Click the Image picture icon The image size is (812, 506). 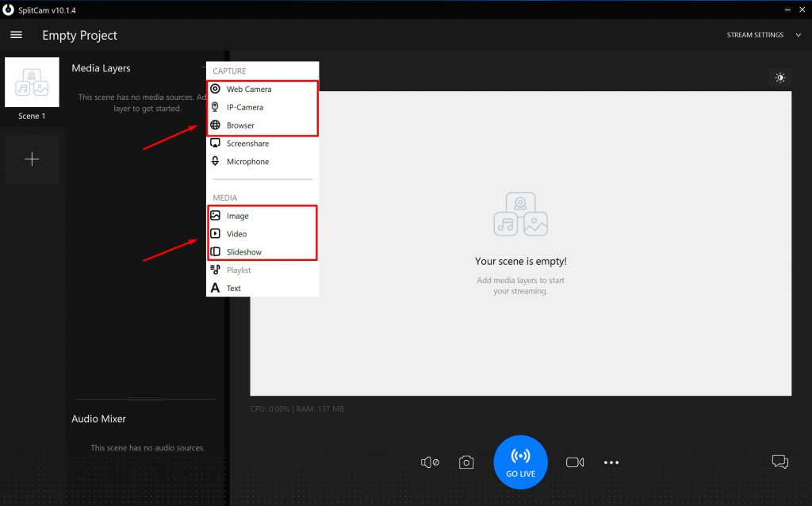tap(216, 216)
